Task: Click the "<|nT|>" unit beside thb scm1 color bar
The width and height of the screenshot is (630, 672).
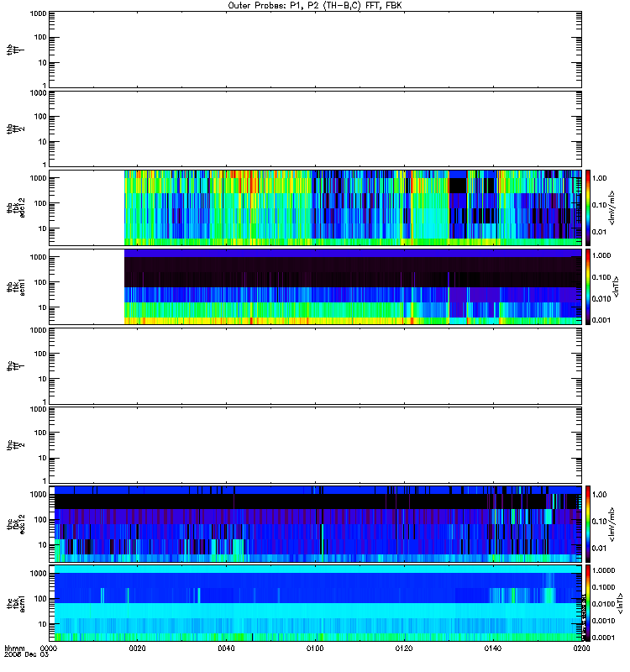Action: coord(617,287)
